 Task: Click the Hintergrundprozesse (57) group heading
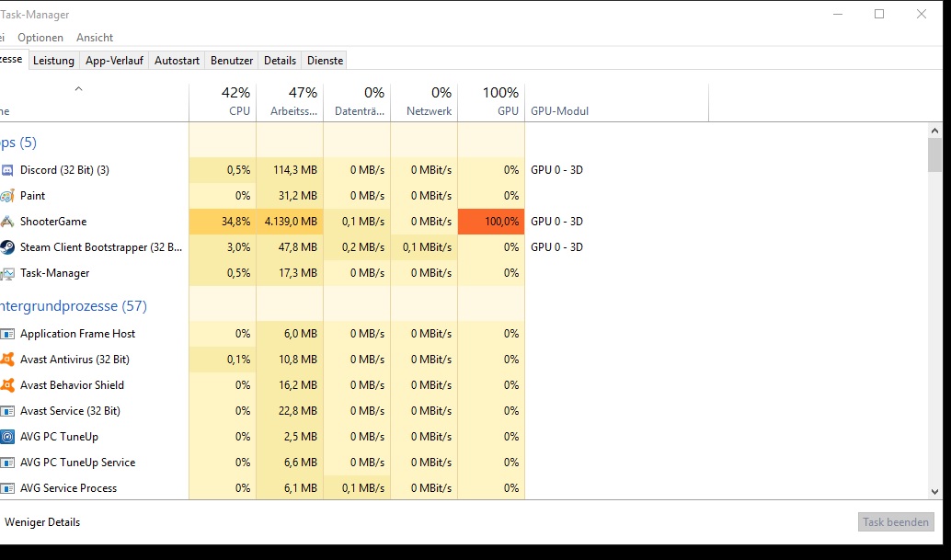74,306
